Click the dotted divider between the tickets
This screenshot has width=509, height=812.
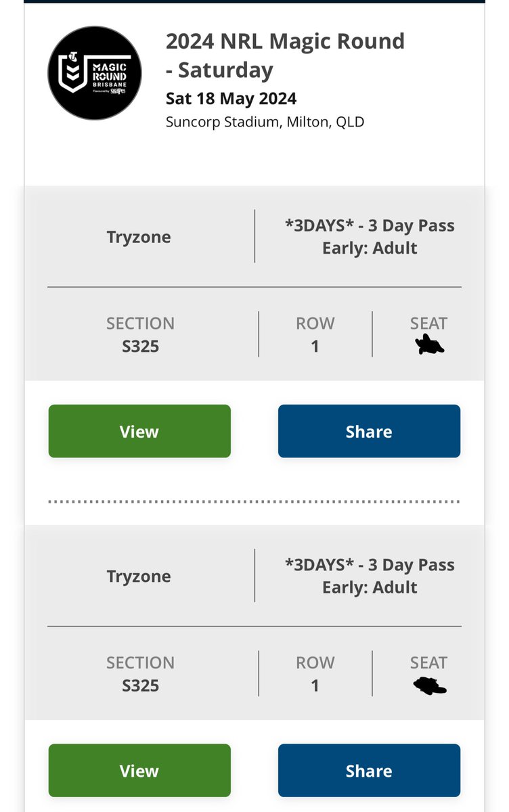tap(254, 502)
